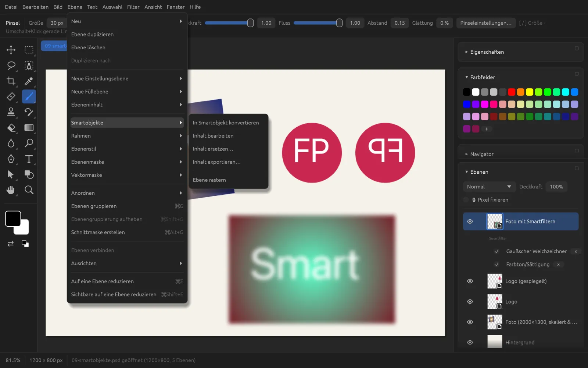Open Pinseleinstellungen… button
Image resolution: width=588 pixels, height=368 pixels.
[485, 23]
